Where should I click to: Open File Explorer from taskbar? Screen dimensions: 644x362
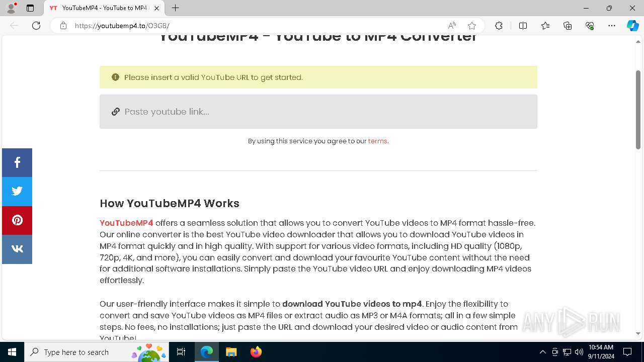pos(231,352)
